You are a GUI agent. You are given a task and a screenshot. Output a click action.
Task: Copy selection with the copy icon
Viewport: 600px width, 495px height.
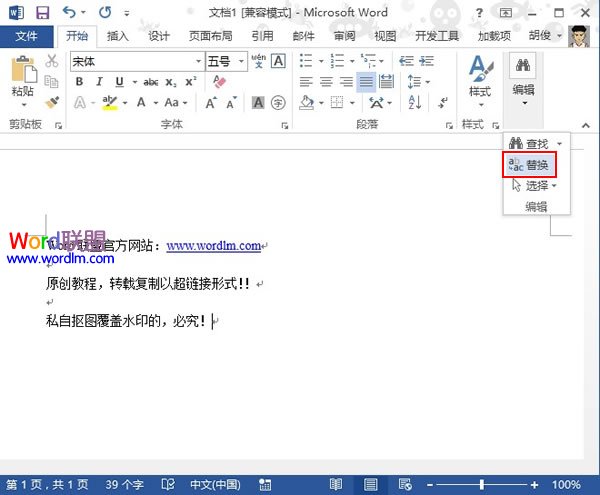click(x=52, y=81)
